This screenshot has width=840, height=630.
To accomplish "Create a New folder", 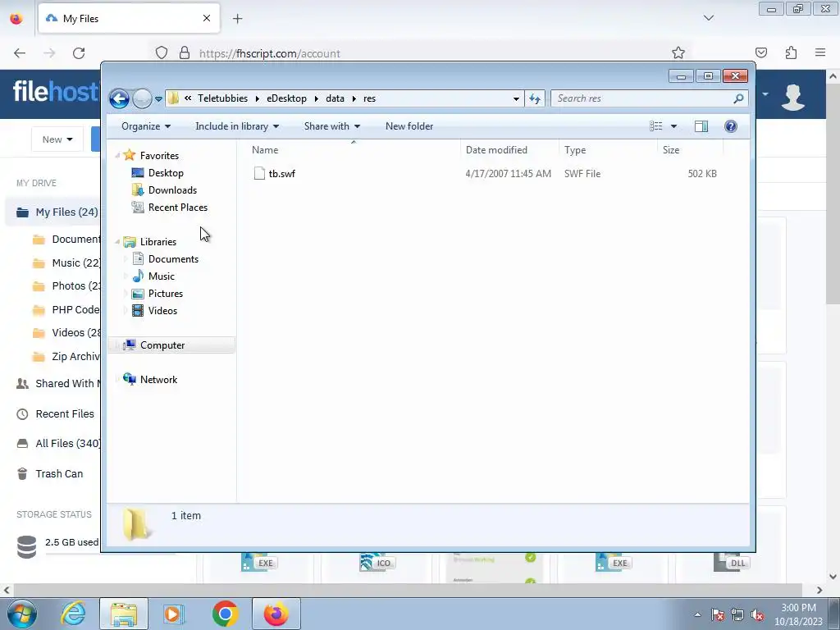I will [409, 126].
